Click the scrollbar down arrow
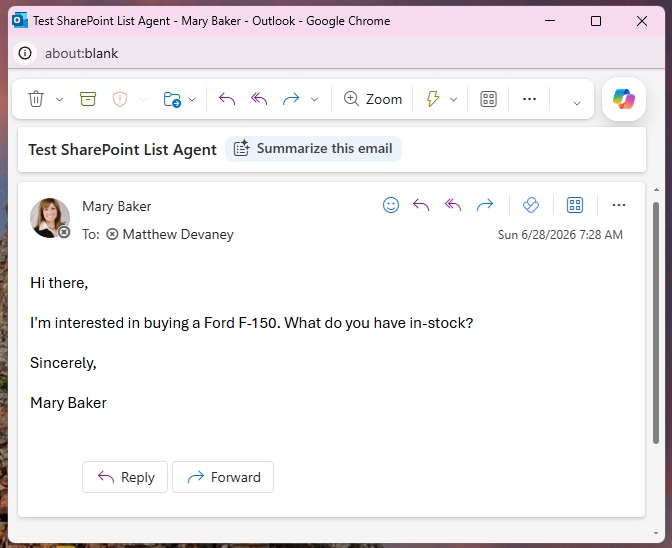672x548 pixels. 656,533
